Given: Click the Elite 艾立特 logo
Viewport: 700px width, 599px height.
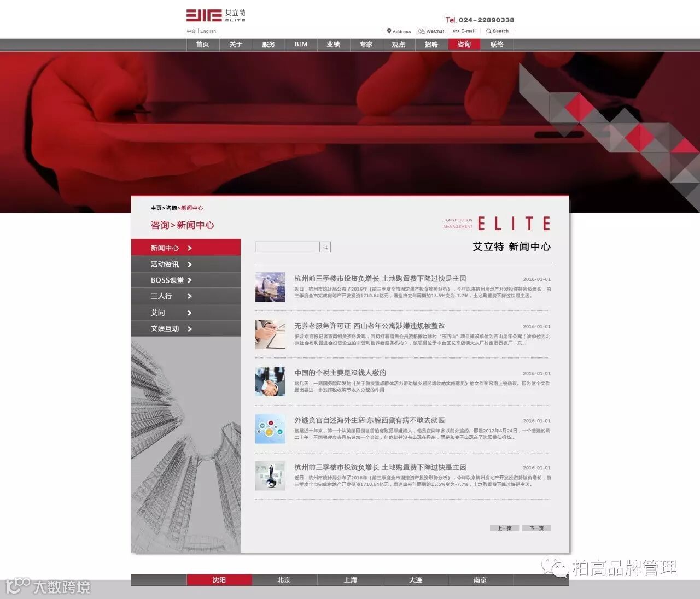Looking at the screenshot, I should click(215, 15).
